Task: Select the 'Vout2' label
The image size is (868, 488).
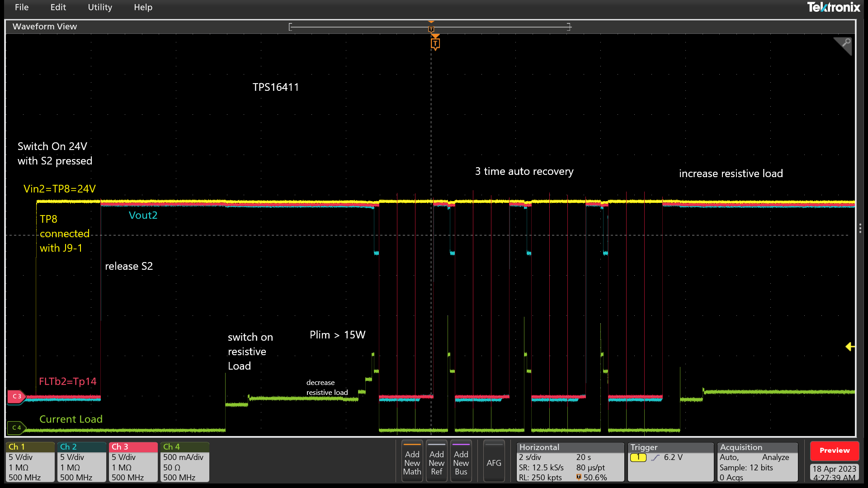Action: 143,215
